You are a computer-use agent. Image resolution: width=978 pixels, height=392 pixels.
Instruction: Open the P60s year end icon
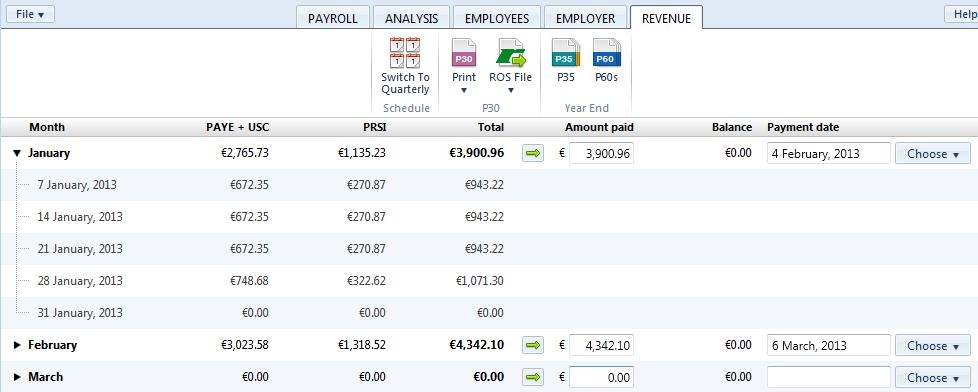(606, 53)
